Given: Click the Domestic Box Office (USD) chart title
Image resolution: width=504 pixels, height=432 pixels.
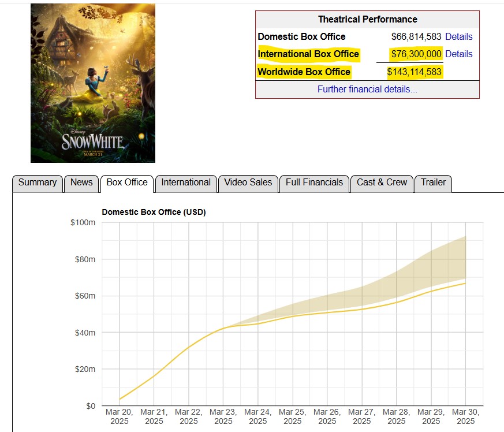Looking at the screenshot, I should point(154,212).
